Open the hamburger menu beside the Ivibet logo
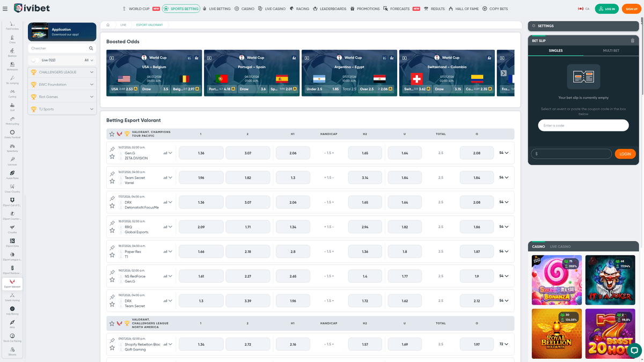The image size is (644, 362). [x=5, y=9]
